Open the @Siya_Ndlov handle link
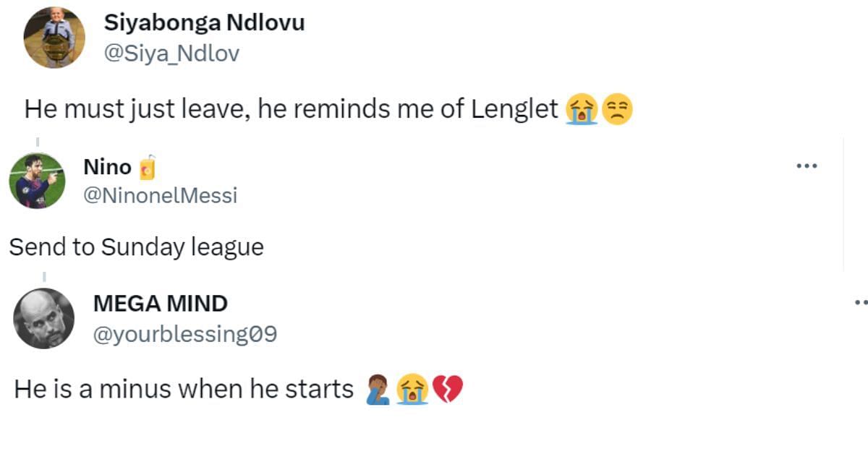This screenshot has height=454, width=868. [x=171, y=53]
